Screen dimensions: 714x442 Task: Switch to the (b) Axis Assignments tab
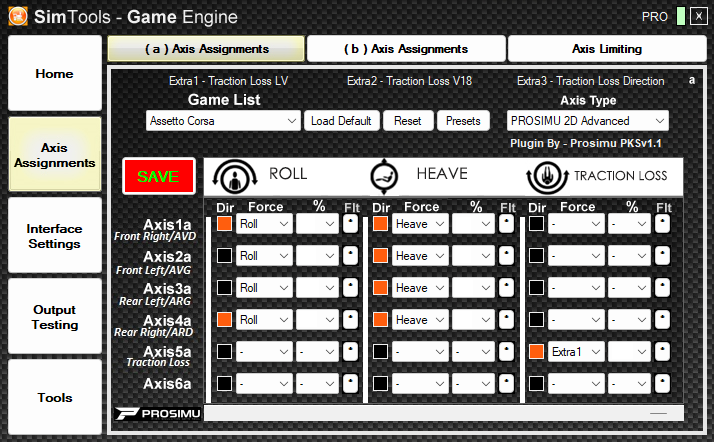pyautogui.click(x=405, y=49)
